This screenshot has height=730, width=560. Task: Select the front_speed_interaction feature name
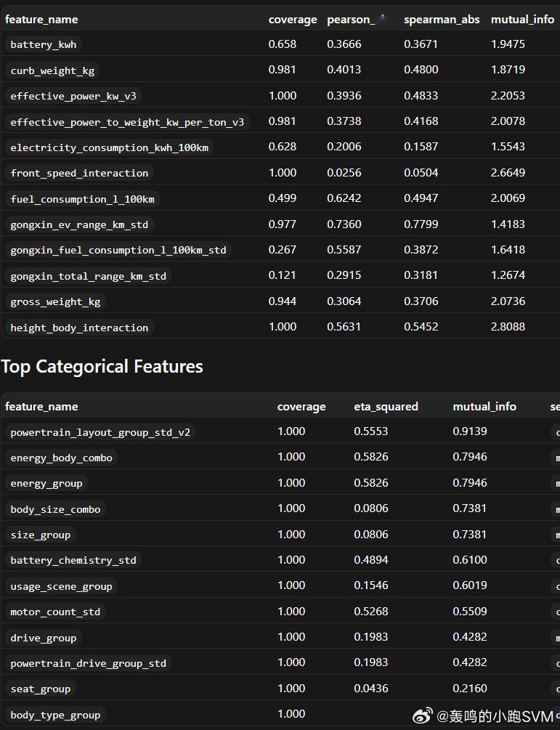(80, 173)
